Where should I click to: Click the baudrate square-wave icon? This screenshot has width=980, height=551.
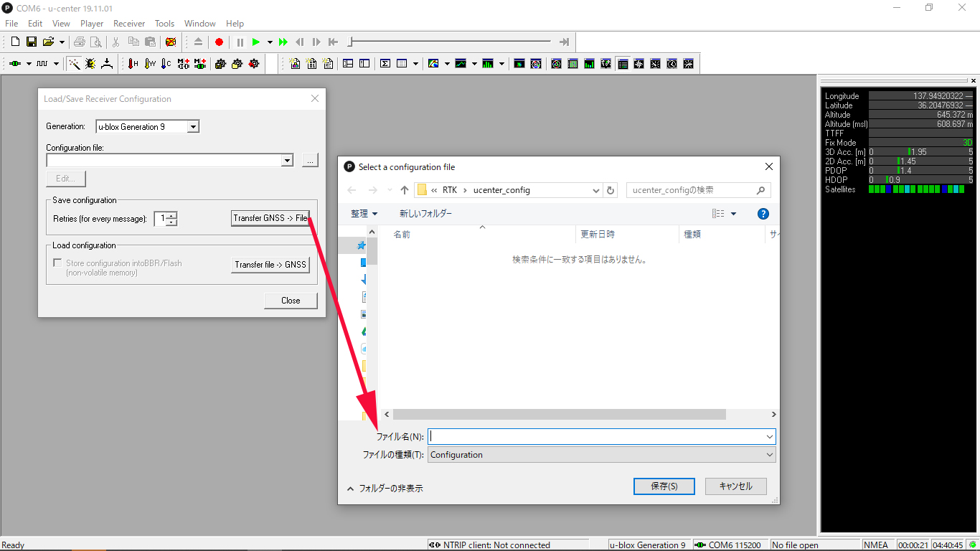(x=42, y=64)
